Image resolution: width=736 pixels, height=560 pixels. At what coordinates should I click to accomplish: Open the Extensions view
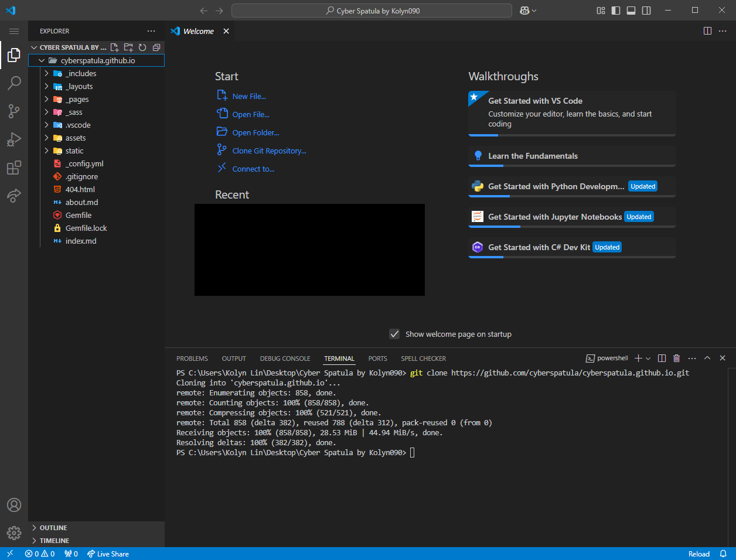[x=13, y=168]
